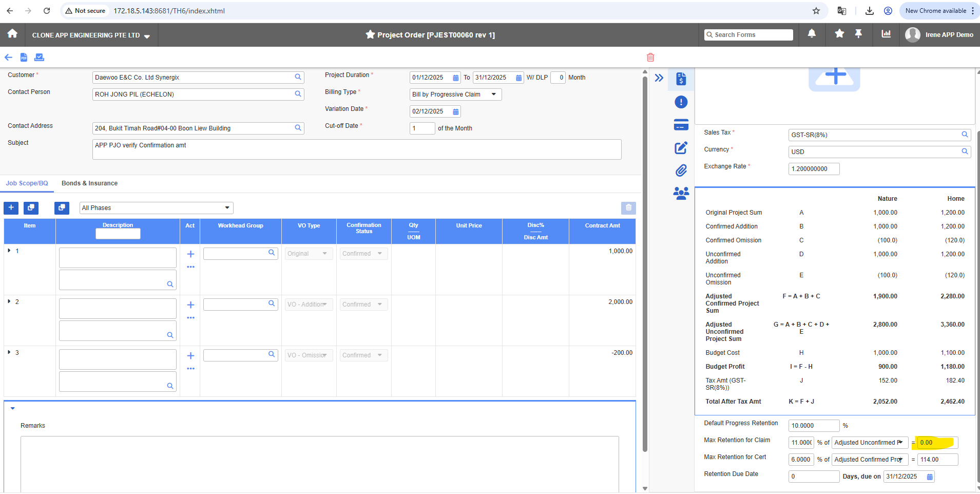Open calendar for Variation Date
The width and height of the screenshot is (980, 494).
point(455,112)
